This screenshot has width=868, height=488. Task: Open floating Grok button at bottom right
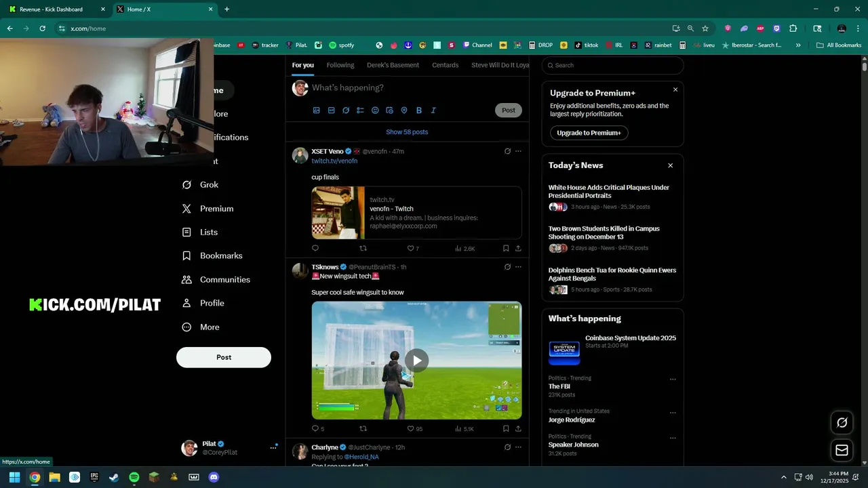842,422
